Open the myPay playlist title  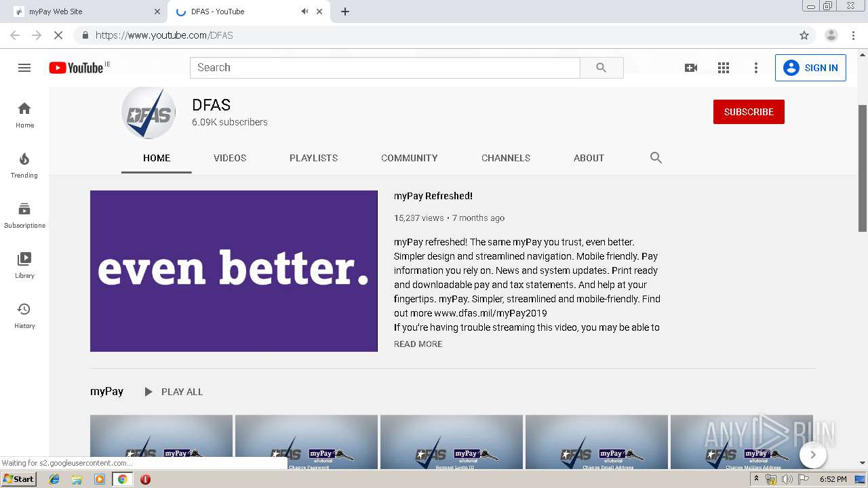click(107, 392)
